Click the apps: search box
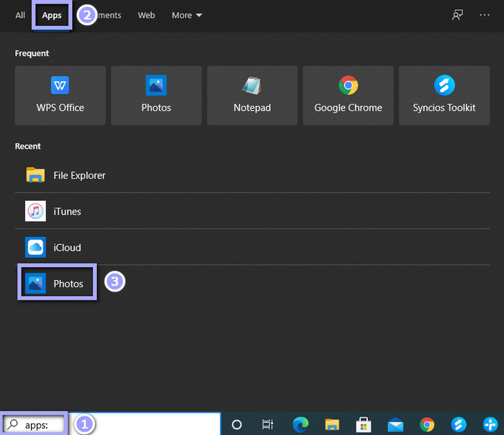Viewport: 504px width, 435px height. [111, 424]
